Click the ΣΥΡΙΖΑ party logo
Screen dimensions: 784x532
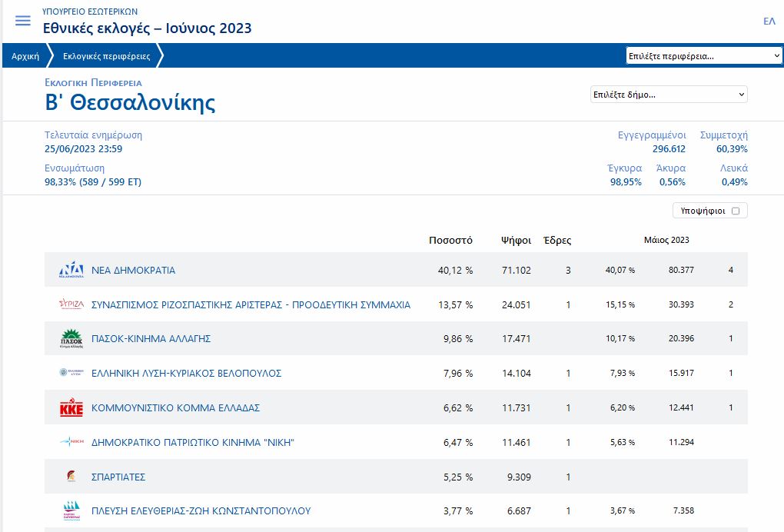point(71,304)
